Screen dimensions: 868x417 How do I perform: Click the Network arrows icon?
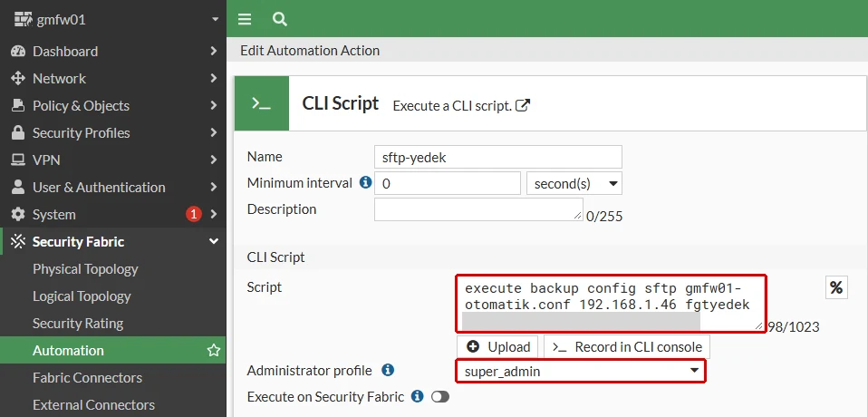[x=18, y=78]
